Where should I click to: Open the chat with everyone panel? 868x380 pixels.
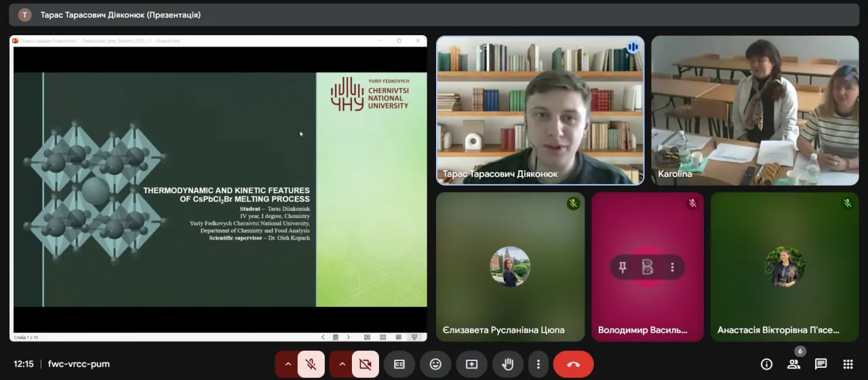coord(821,364)
